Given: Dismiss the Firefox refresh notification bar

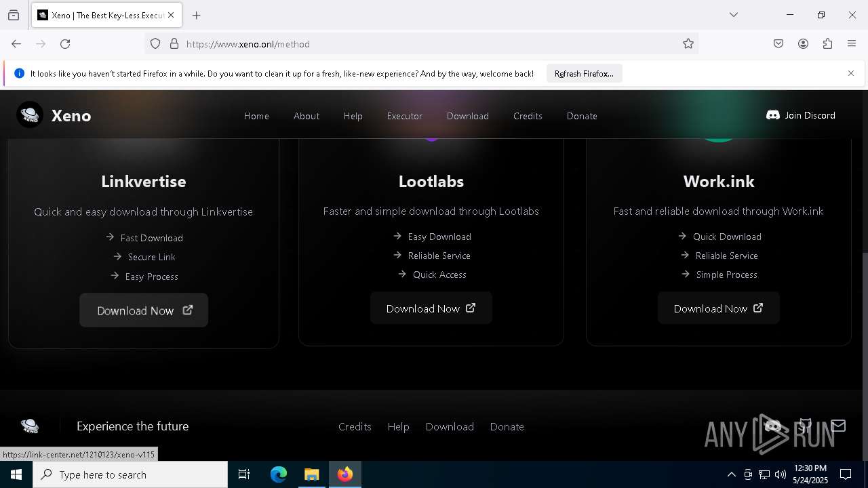Looking at the screenshot, I should (x=851, y=73).
